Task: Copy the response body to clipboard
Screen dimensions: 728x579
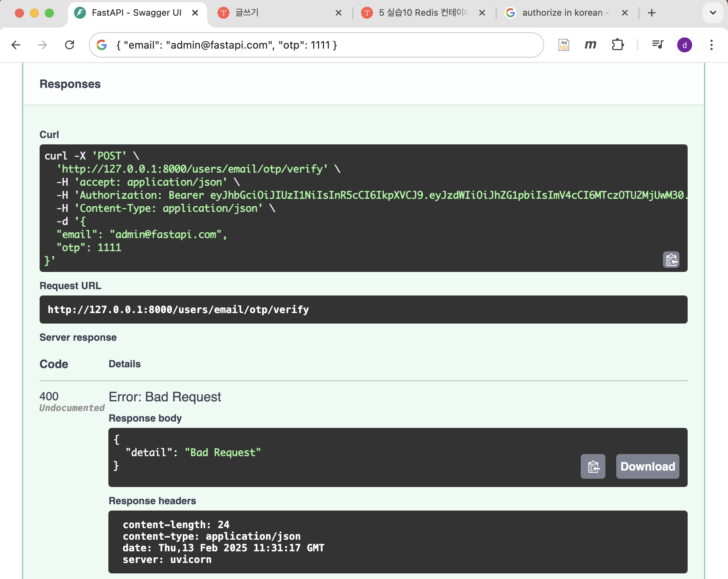Action: (593, 466)
